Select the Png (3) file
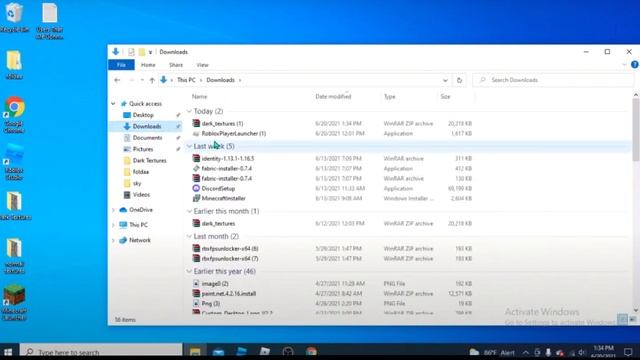Screen dimensions: 640x360 (x=211, y=303)
